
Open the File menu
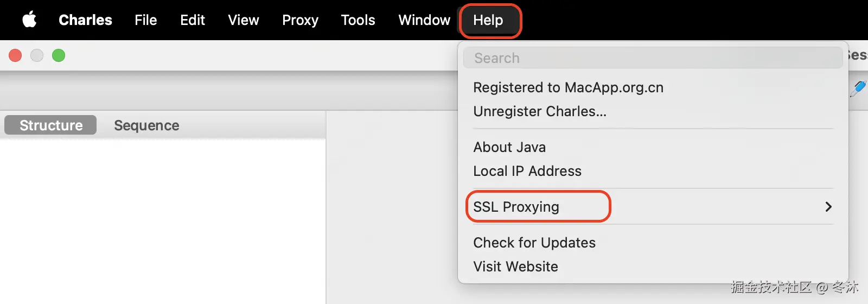point(145,20)
